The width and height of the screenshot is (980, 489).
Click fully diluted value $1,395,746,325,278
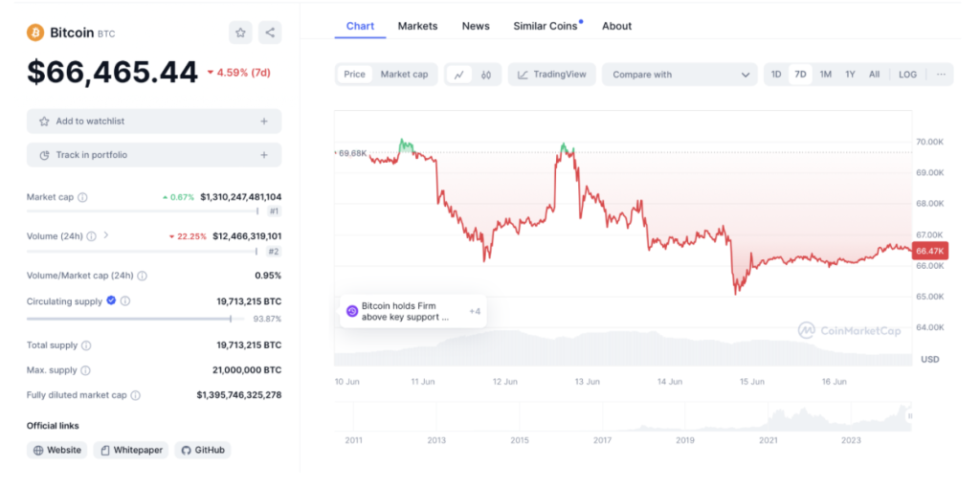[238, 395]
